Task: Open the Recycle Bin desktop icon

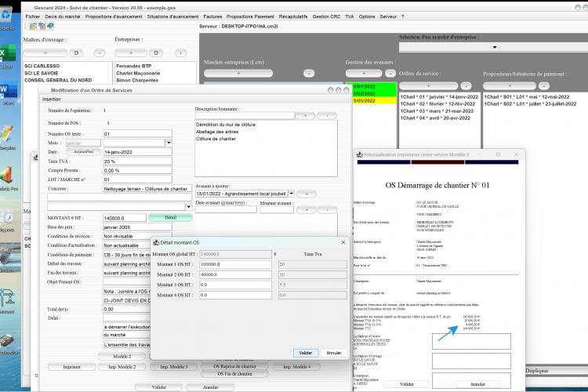Action: pos(6,19)
